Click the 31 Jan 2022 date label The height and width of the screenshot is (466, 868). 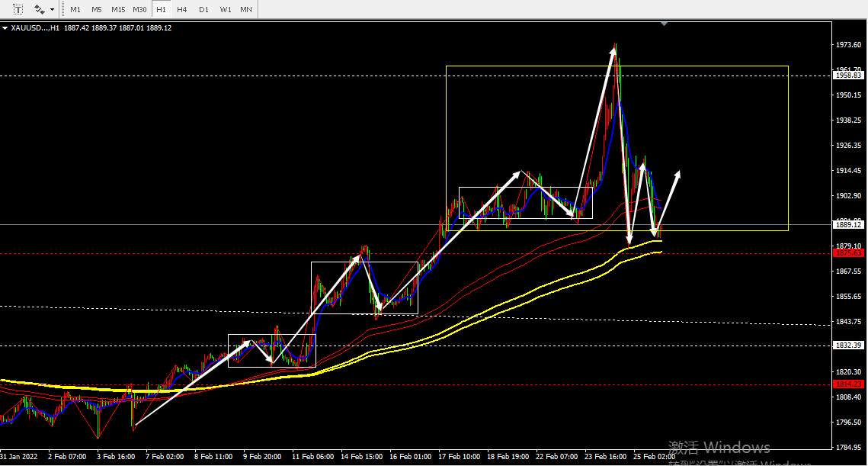[19, 457]
